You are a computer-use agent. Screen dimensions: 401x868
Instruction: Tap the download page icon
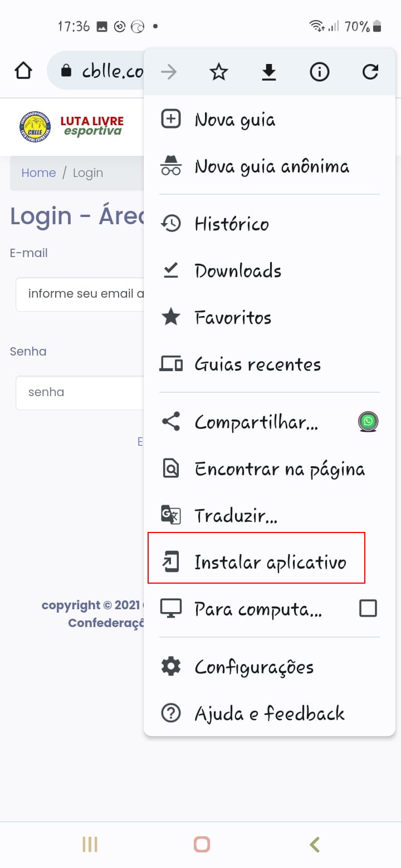pyautogui.click(x=269, y=72)
